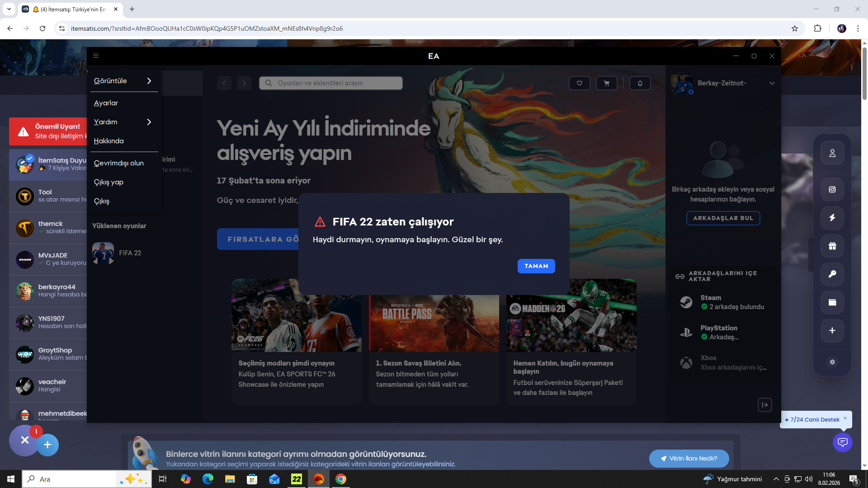Open the berkayra44 chat conversation
Screen dimensions: 868x488
[x=48, y=291]
